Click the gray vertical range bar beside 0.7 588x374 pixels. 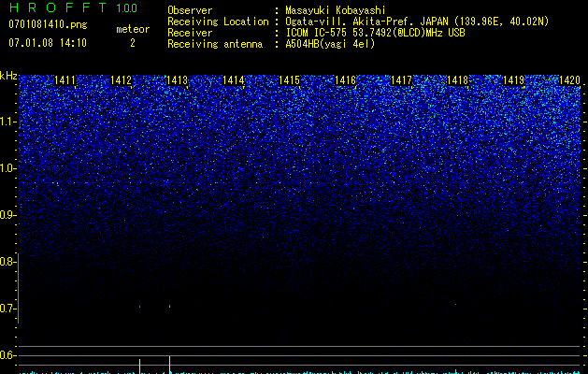pos(18,288)
